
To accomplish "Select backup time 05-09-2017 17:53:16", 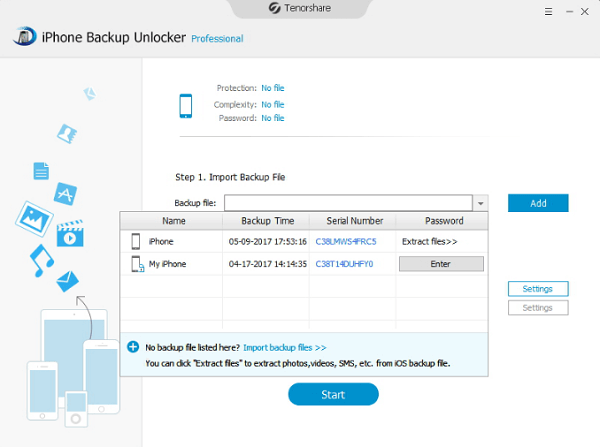I will 267,241.
